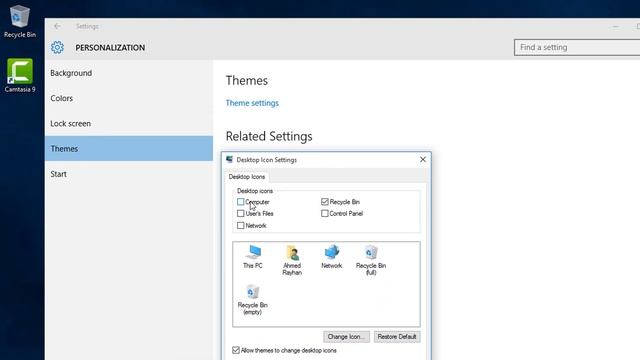Image resolution: width=640 pixels, height=360 pixels.
Task: Select the Desktop Icons tab
Action: tap(247, 177)
